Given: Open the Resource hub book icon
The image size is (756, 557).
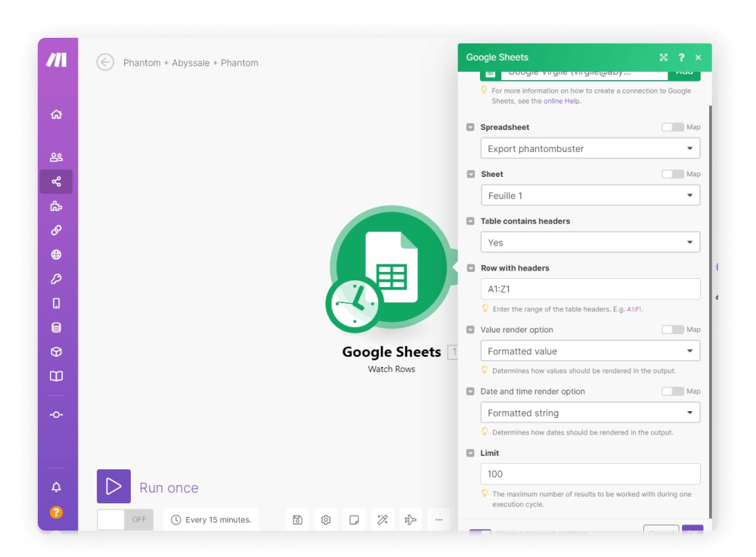Looking at the screenshot, I should click(57, 376).
